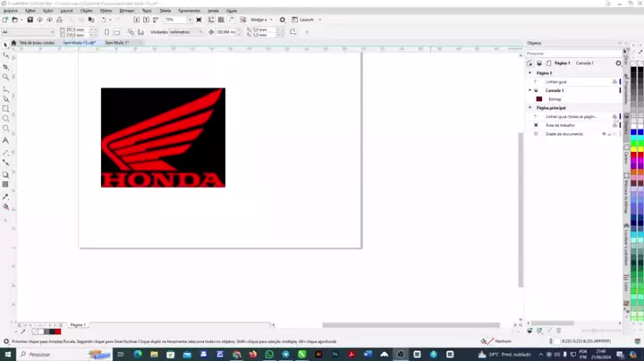Image resolution: width=644 pixels, height=361 pixels.
Task: Select the Zoom magnifier tool
Action: pyautogui.click(x=5, y=78)
